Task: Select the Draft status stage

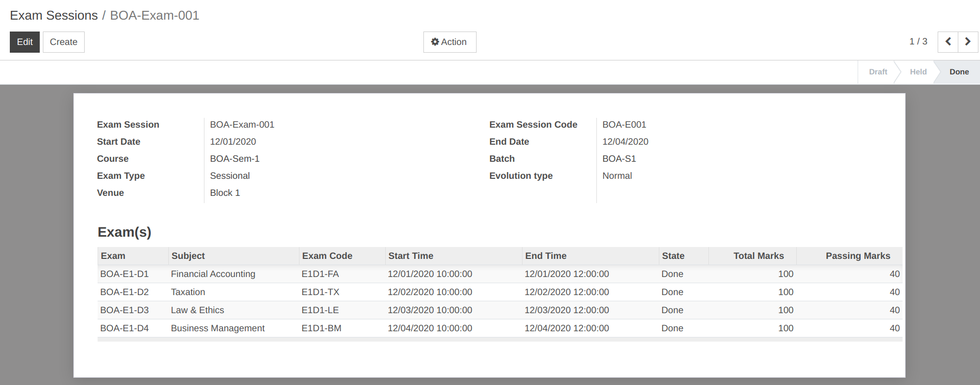Action: coord(878,72)
